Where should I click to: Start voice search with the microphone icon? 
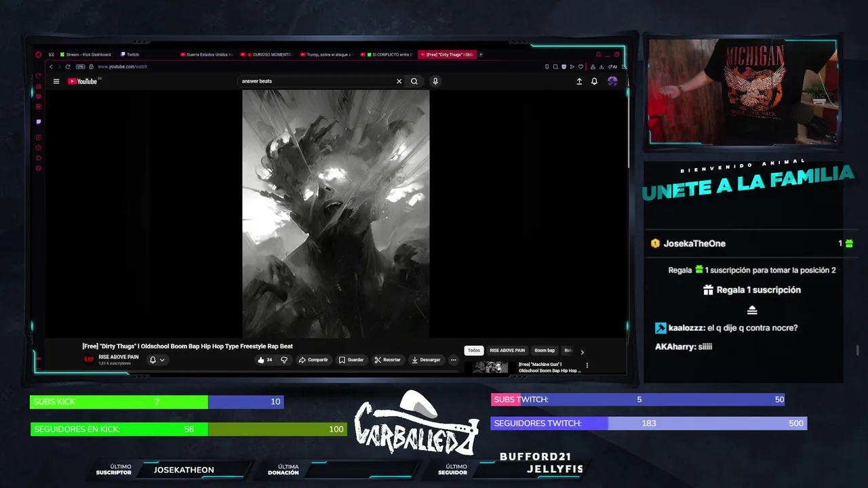tap(435, 81)
